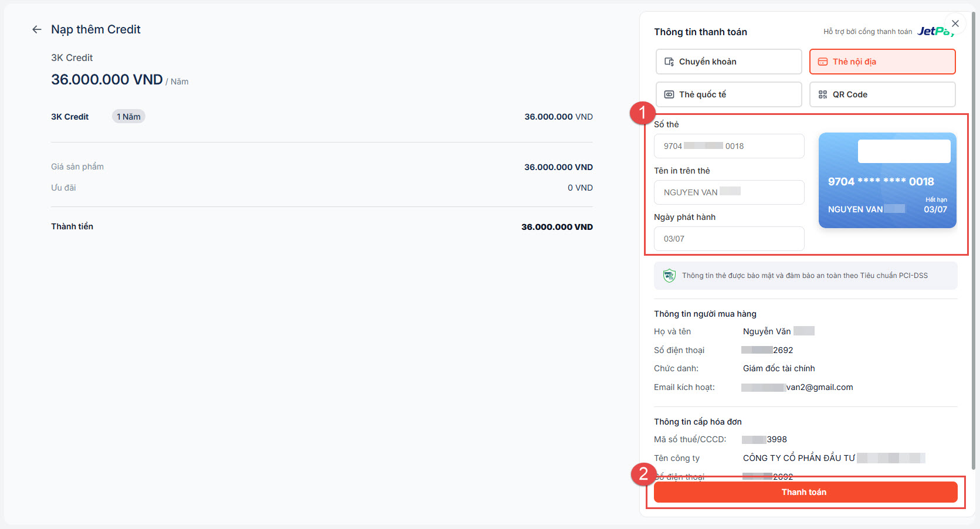Choose Thẻ quốc tế payment method

coord(728,94)
